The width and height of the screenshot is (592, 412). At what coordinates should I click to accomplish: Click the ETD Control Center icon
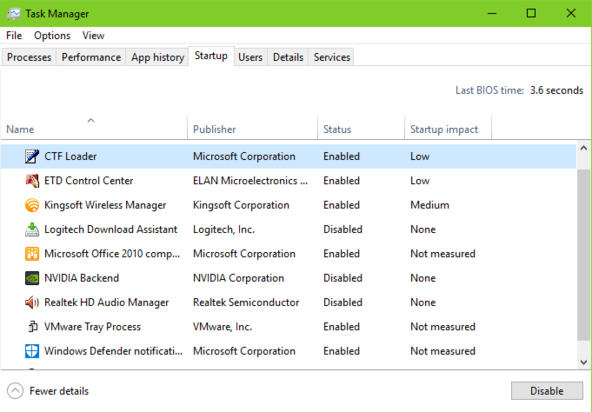(32, 181)
